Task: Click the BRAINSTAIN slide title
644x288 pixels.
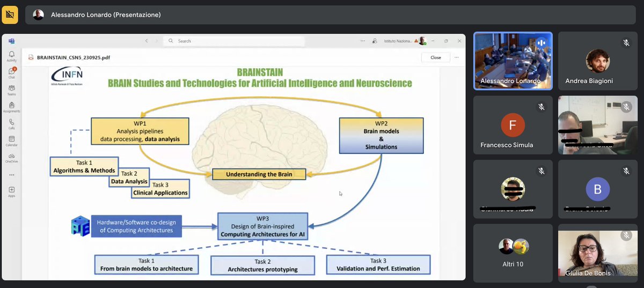Action: point(260,72)
